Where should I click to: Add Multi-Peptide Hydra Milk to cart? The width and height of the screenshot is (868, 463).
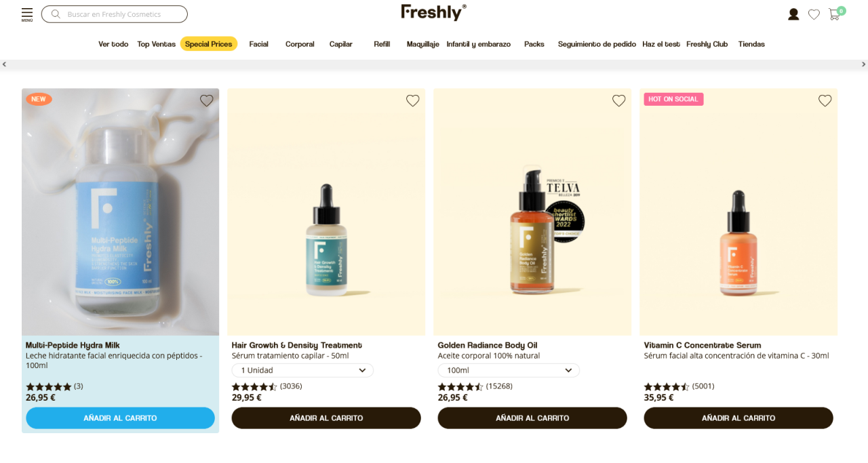point(120,418)
